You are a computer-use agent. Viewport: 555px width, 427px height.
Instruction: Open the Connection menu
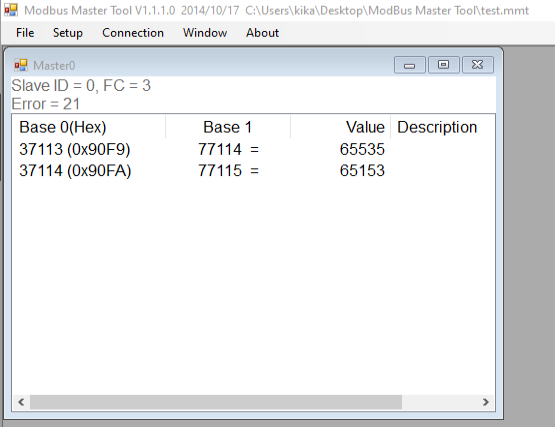point(133,33)
